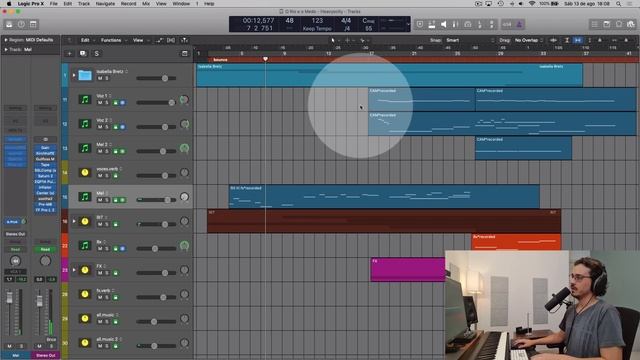Expand the Track Mel inspector section
Screen dimensions: 640x360
pyautogui.click(x=6, y=49)
